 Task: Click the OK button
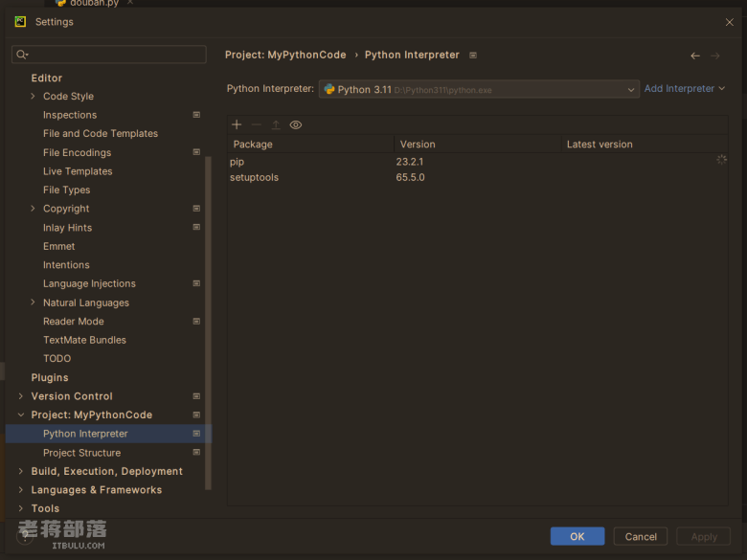click(x=577, y=537)
